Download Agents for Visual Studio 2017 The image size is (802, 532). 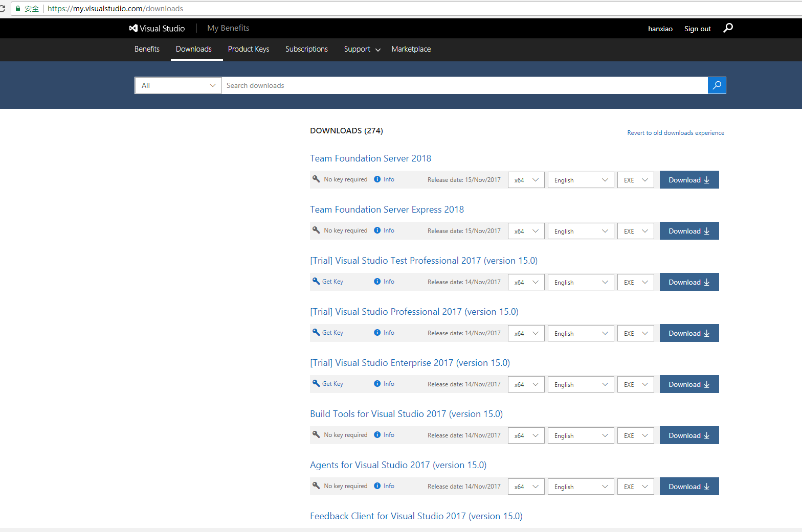(x=689, y=487)
